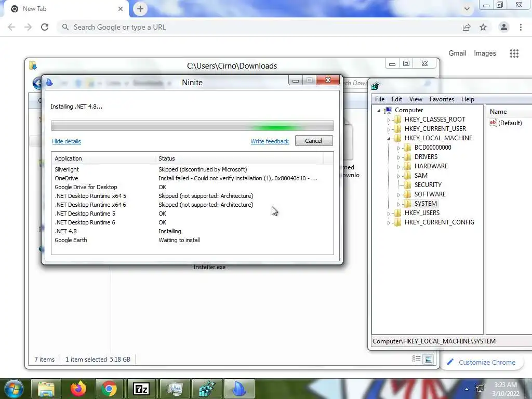Switch Explorer to details view icon
Image resolution: width=532 pixels, height=399 pixels.
pyautogui.click(x=416, y=359)
